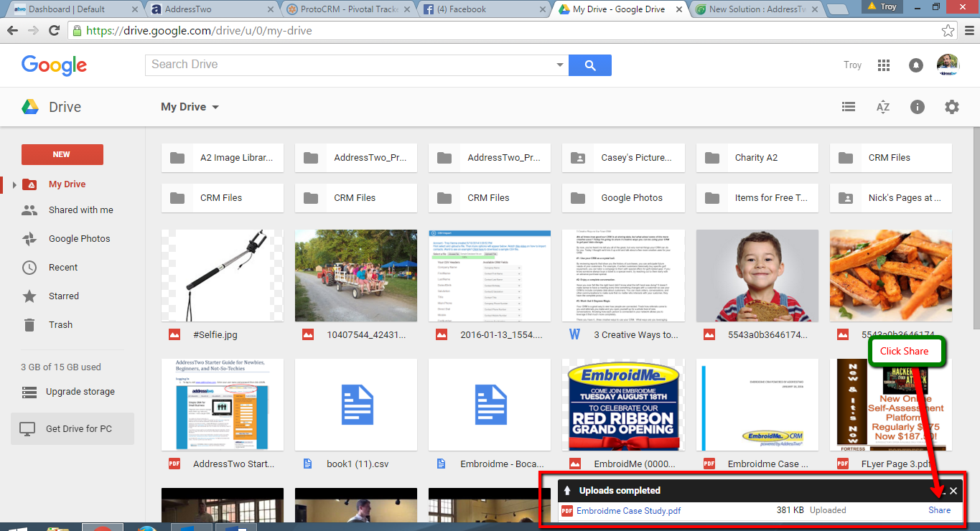980x531 pixels.
Task: Select the EmbroidMe Red Ribbon image thumbnail
Action: pos(623,405)
